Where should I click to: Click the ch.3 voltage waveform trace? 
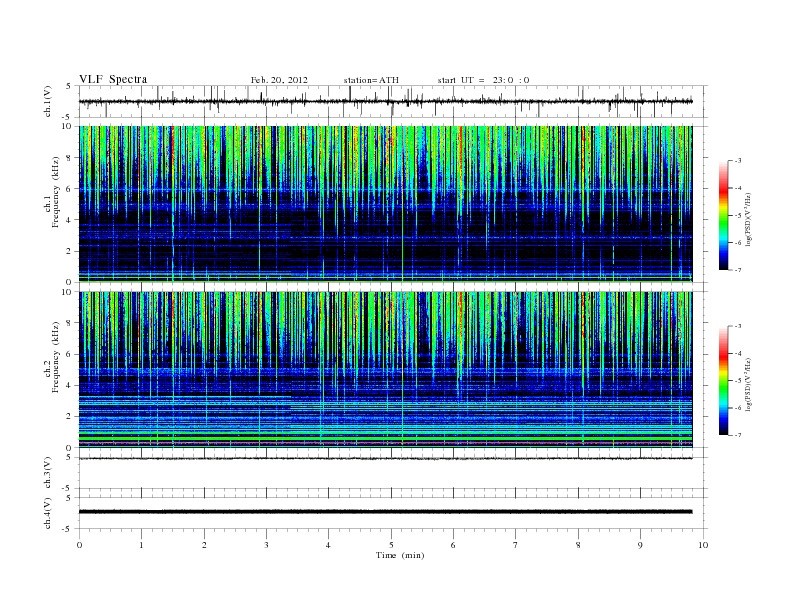[385, 458]
